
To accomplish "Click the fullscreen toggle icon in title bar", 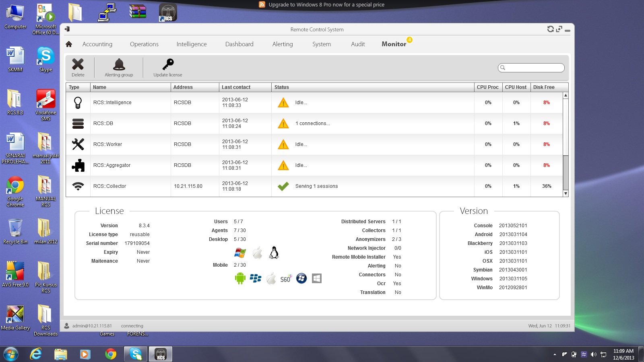I will pyautogui.click(x=559, y=29).
